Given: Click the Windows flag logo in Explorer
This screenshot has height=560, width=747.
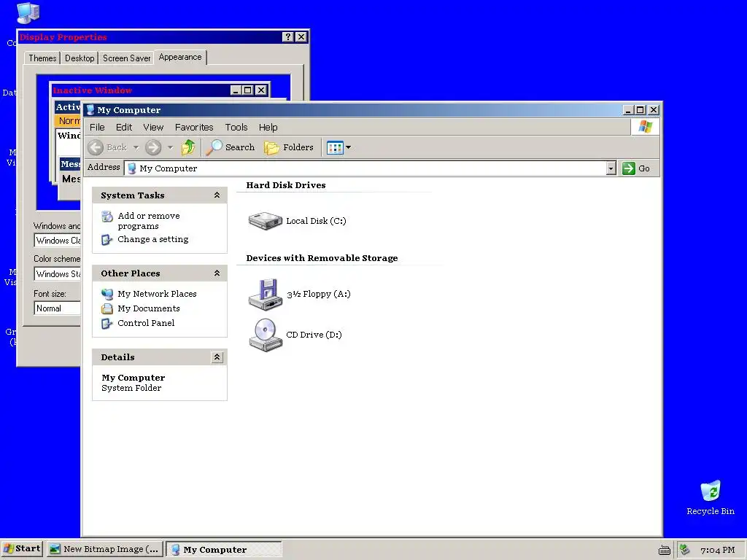Looking at the screenshot, I should coord(645,127).
